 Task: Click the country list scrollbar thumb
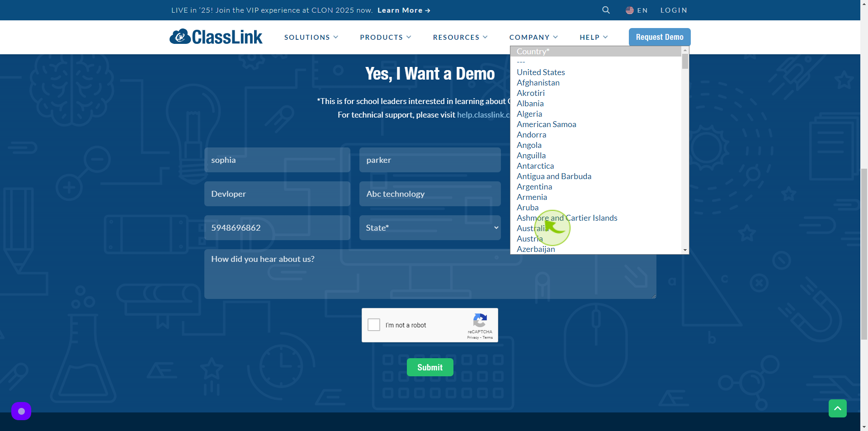pyautogui.click(x=685, y=62)
